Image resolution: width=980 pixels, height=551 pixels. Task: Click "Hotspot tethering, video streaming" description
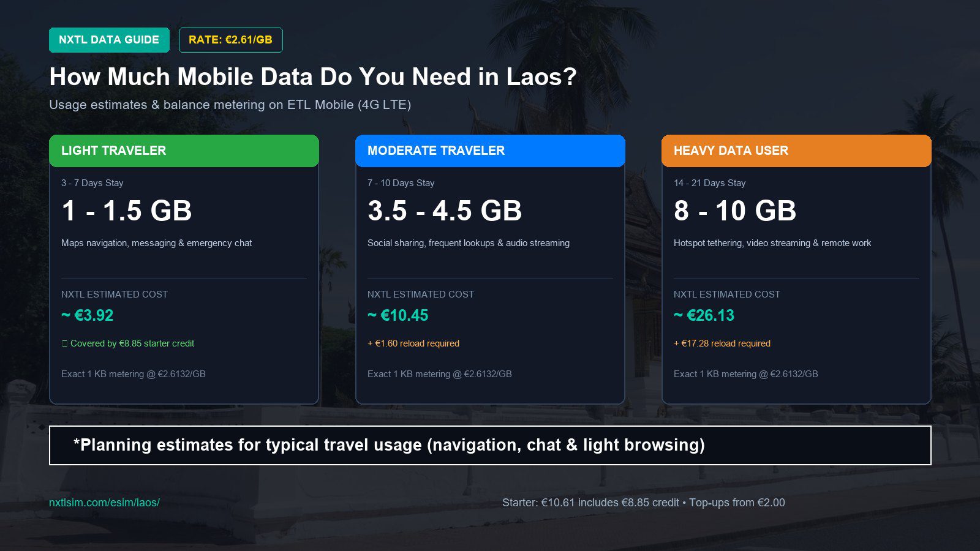point(772,243)
